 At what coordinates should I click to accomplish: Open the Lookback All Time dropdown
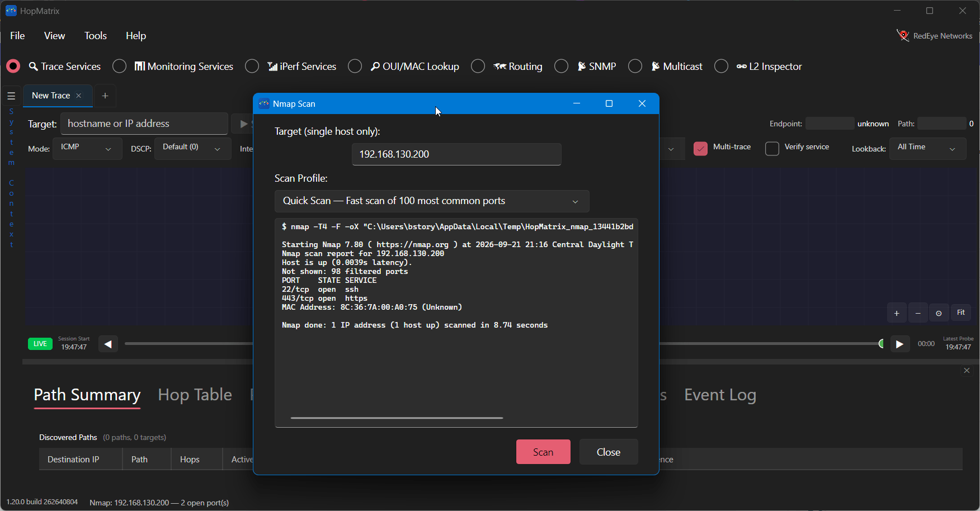pos(927,148)
